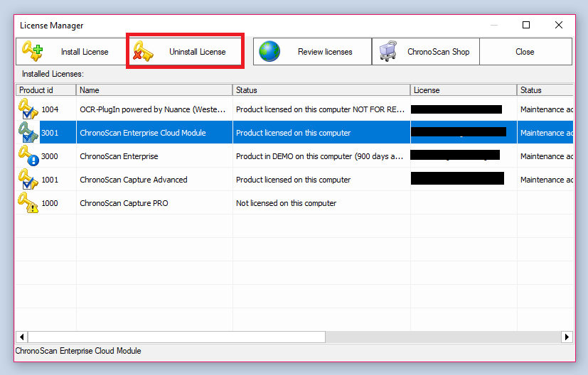
Task: Click the Install License key icon
Action: pos(32,51)
